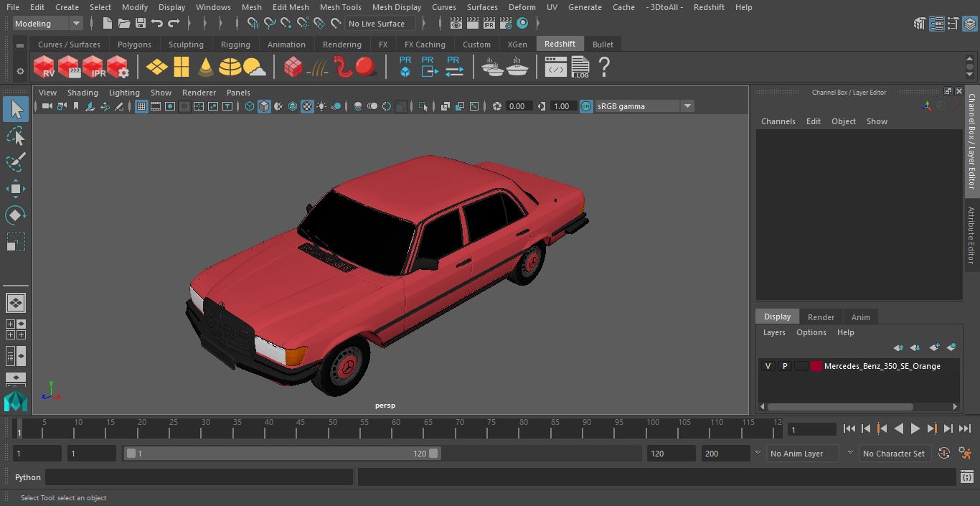The width and height of the screenshot is (980, 506).
Task: Go to end of playback range
Action: (965, 428)
